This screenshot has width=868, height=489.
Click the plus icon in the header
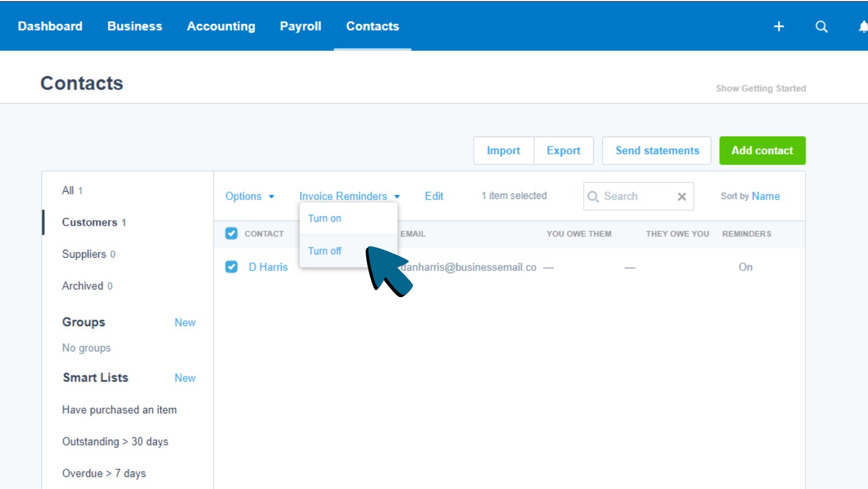779,26
